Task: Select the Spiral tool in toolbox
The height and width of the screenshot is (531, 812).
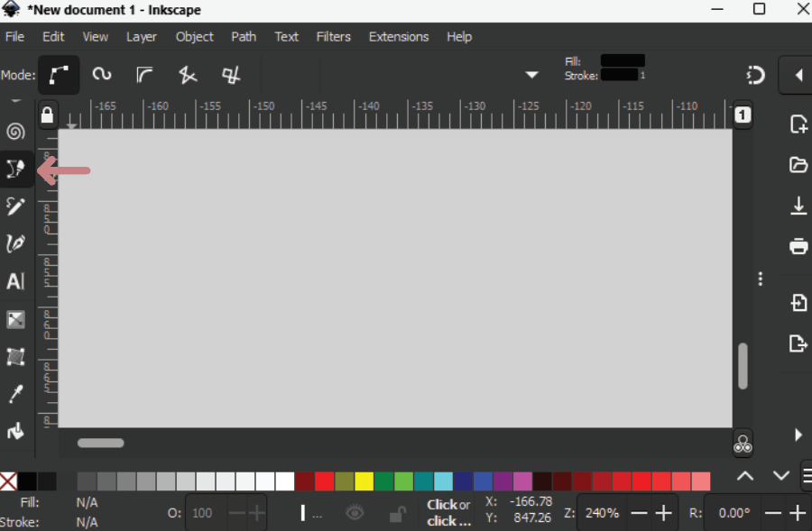Action: coord(15,132)
